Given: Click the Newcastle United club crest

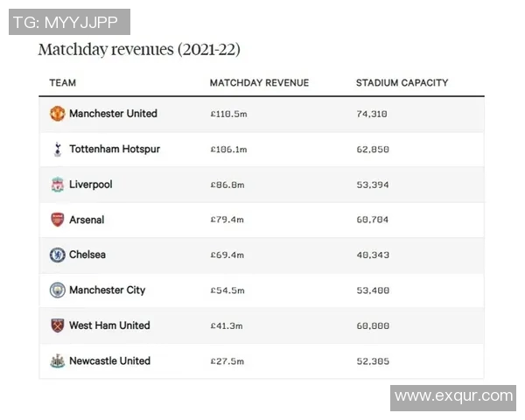Looking at the screenshot, I should pos(58,360).
